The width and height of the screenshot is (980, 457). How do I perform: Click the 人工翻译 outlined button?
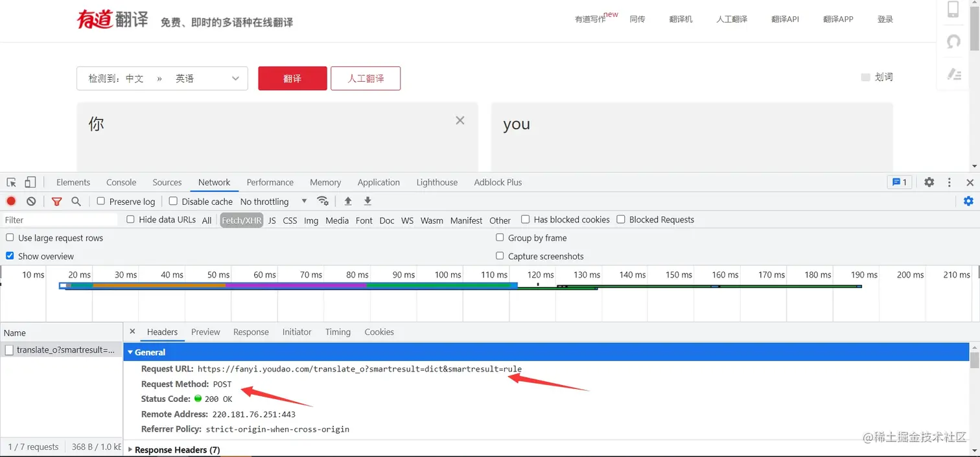(366, 78)
